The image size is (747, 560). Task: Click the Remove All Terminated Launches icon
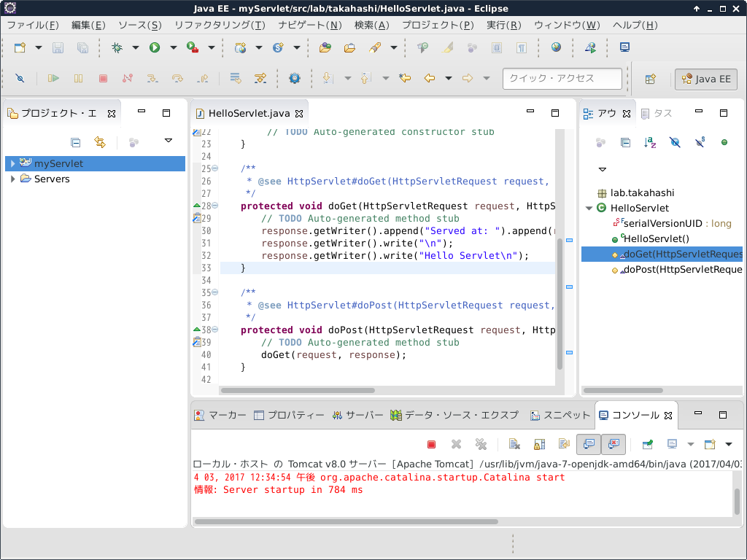click(x=481, y=444)
